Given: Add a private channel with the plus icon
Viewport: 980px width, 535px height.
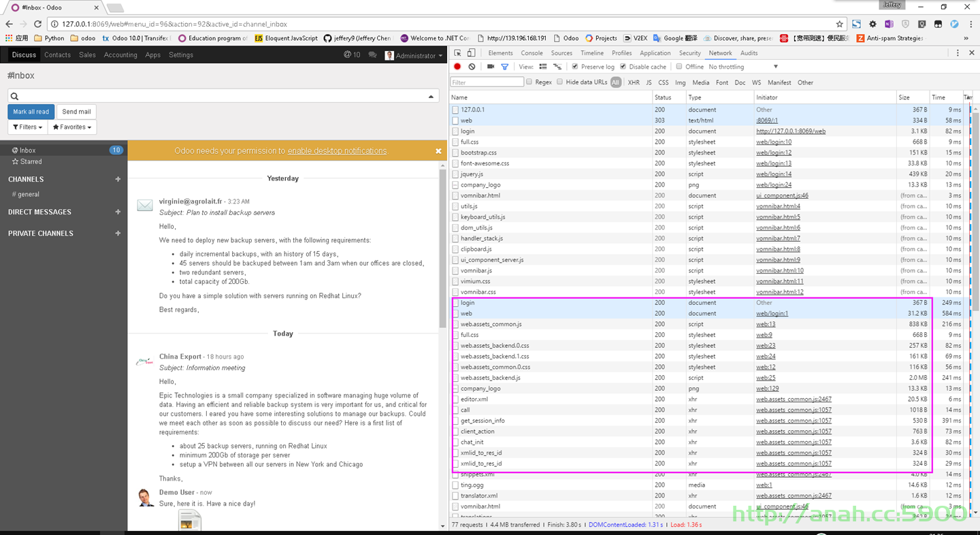Looking at the screenshot, I should point(118,233).
